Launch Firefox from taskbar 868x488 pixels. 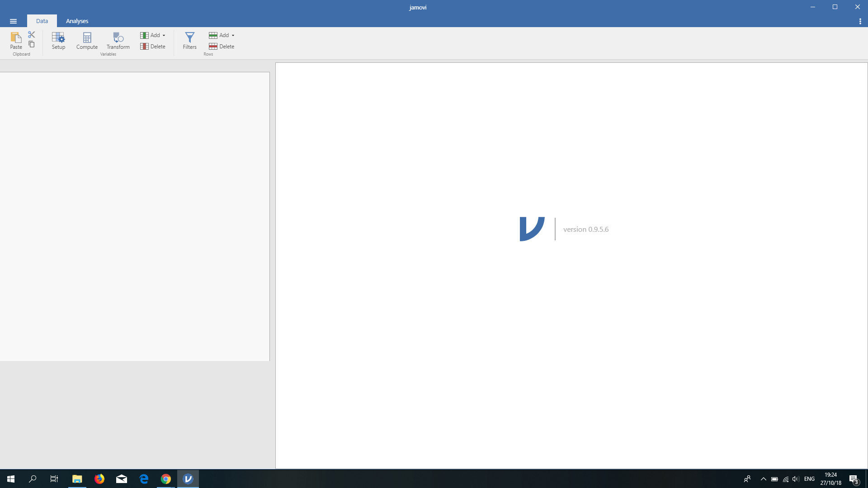tap(99, 479)
